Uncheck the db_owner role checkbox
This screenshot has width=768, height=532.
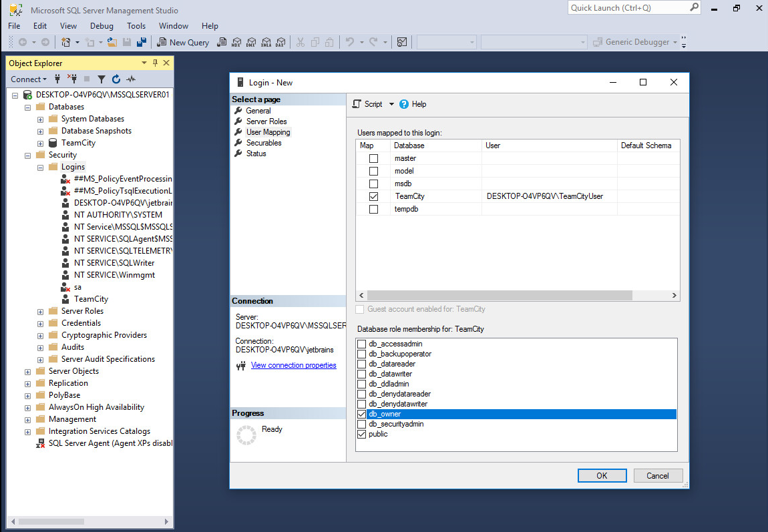pos(362,415)
